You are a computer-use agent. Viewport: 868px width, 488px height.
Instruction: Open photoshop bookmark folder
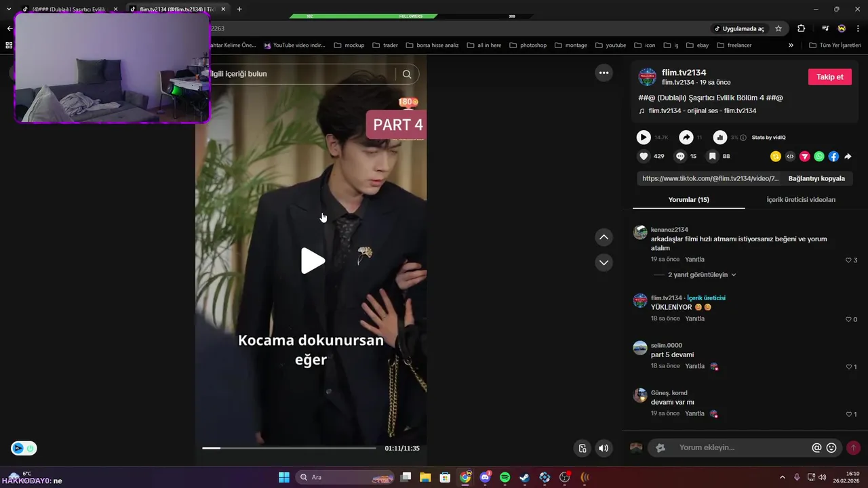point(527,45)
